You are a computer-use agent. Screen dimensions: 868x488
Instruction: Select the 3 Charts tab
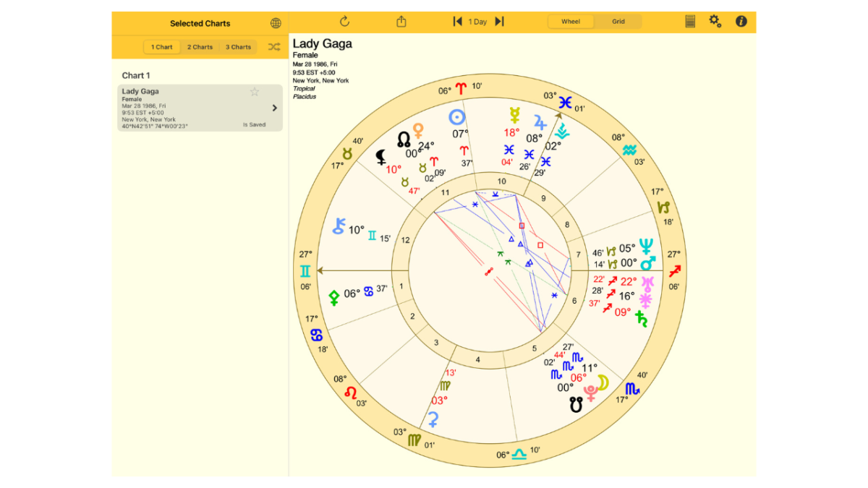pos(238,47)
